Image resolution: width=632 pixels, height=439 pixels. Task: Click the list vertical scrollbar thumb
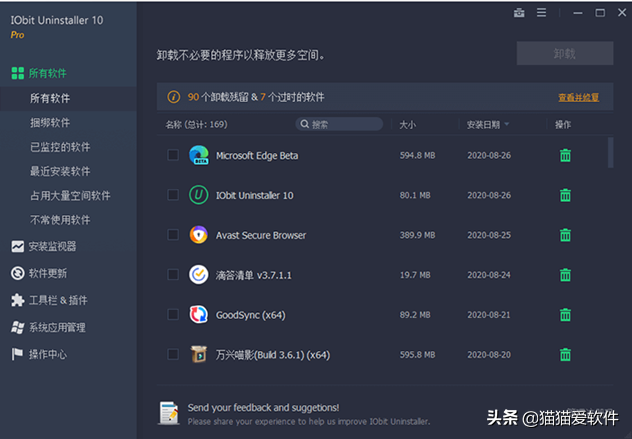click(611, 152)
